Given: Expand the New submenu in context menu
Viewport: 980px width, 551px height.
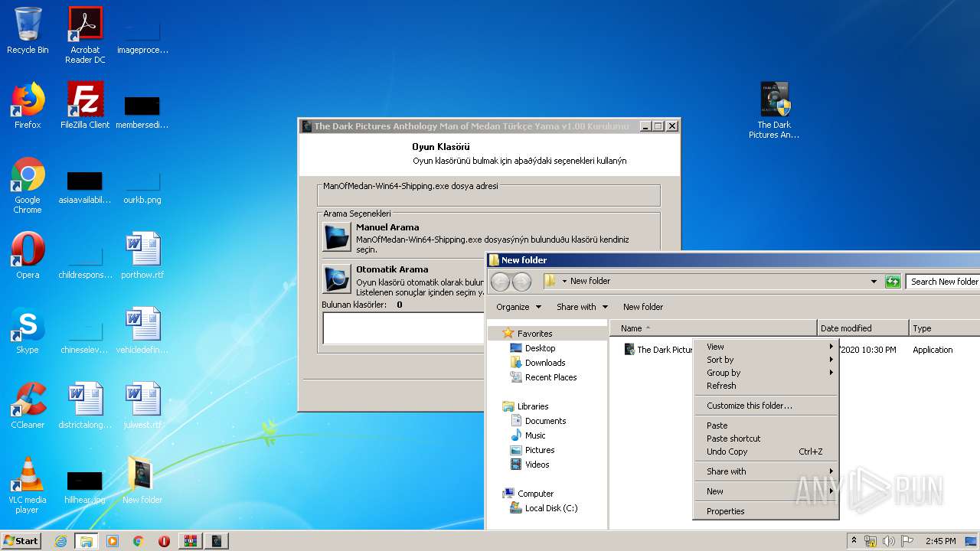Looking at the screenshot, I should [766, 491].
